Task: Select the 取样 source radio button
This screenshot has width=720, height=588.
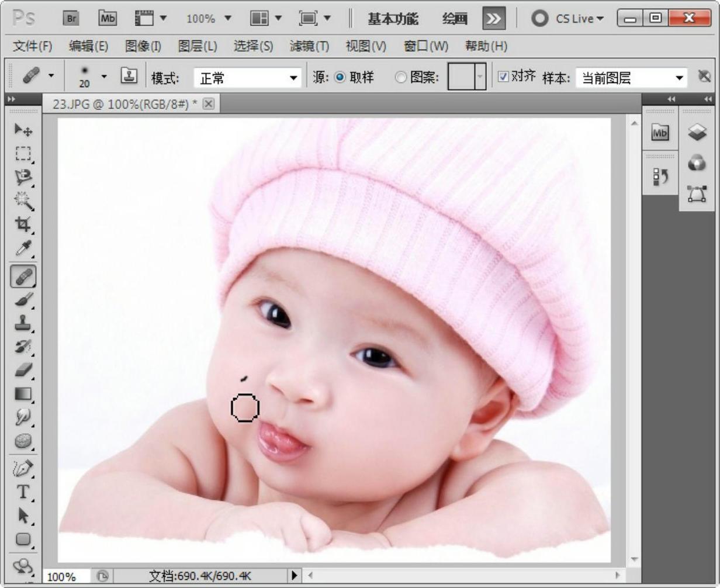Action: [x=340, y=77]
